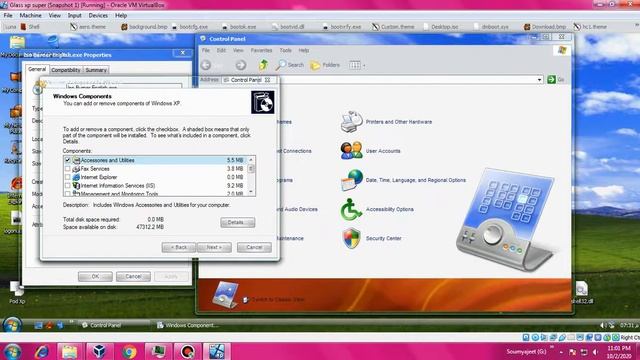Open VirtualBox icon on host taskbar
640x360 pixels.
coord(99,351)
